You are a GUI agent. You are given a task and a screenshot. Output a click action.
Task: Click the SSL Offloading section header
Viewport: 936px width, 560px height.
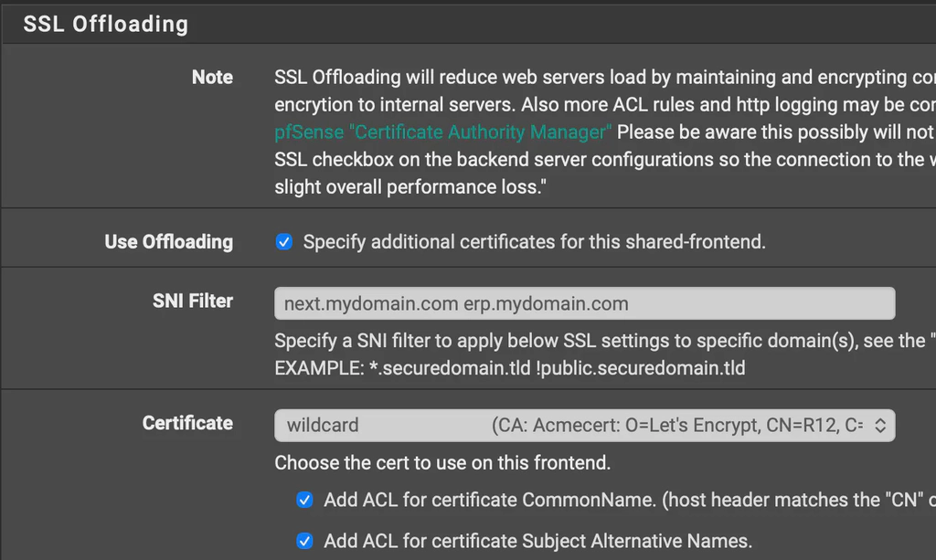[105, 24]
